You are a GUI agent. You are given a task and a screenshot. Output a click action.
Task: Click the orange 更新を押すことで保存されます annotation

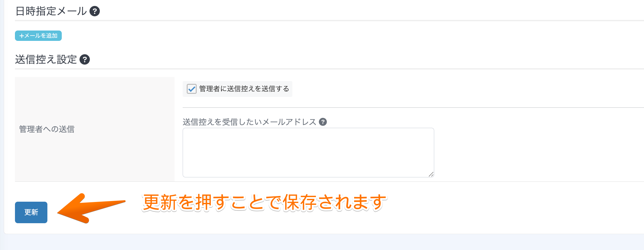click(x=264, y=202)
